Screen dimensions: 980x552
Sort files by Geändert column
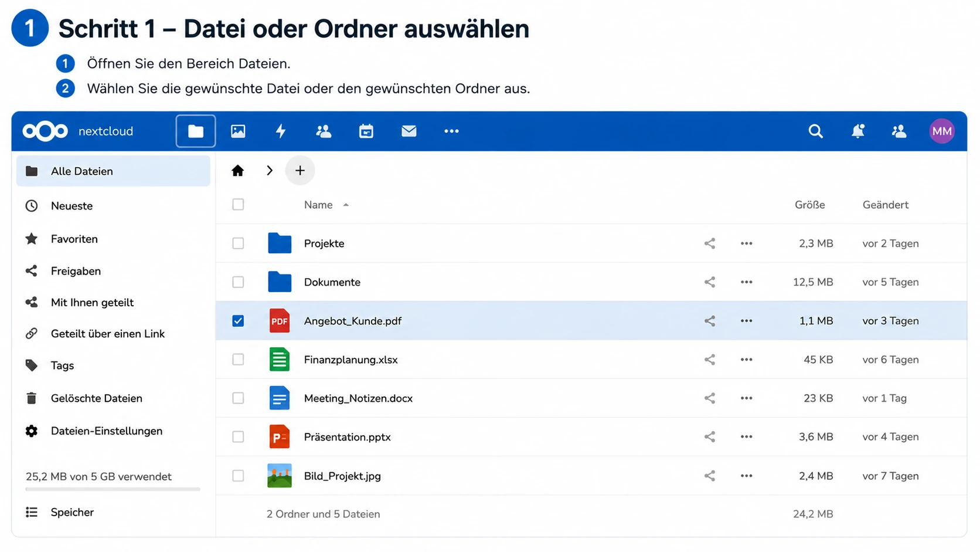point(886,205)
